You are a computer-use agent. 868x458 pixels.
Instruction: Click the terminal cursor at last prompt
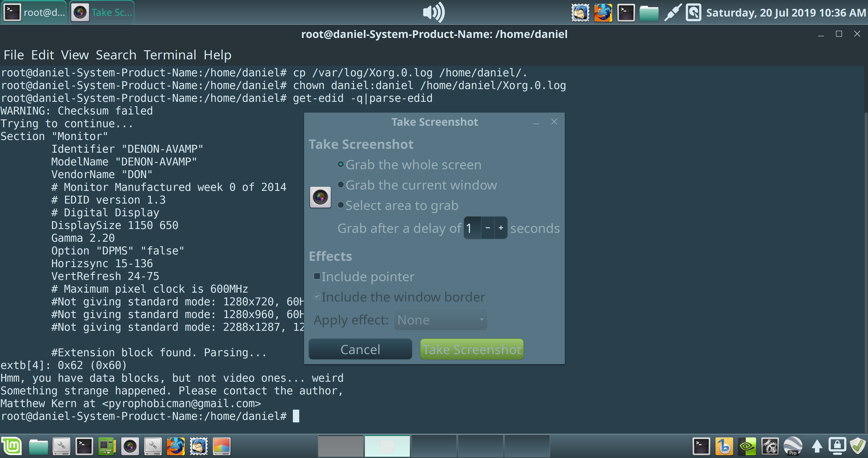296,416
